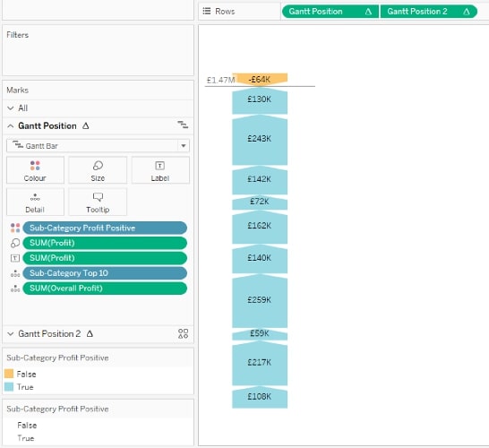Click size icon beside first SUM(Profit) pill
The image size is (489, 448).
point(15,243)
